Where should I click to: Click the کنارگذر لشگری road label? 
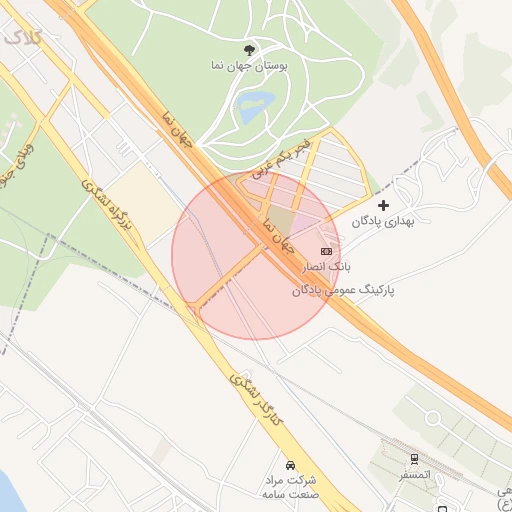click(x=256, y=399)
